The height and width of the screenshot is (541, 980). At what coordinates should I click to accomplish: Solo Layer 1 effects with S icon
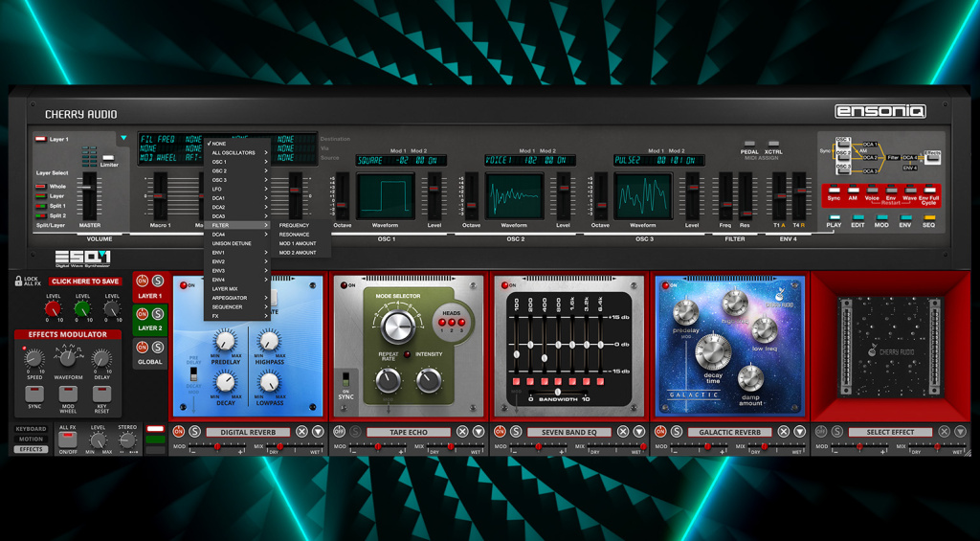[158, 281]
